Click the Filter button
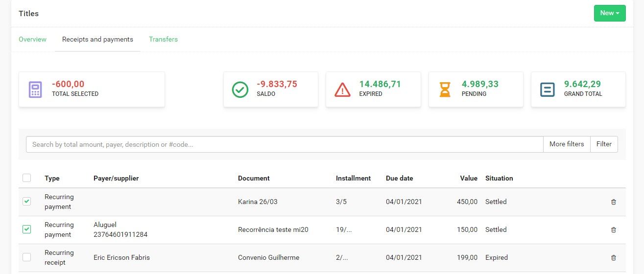 (x=604, y=144)
